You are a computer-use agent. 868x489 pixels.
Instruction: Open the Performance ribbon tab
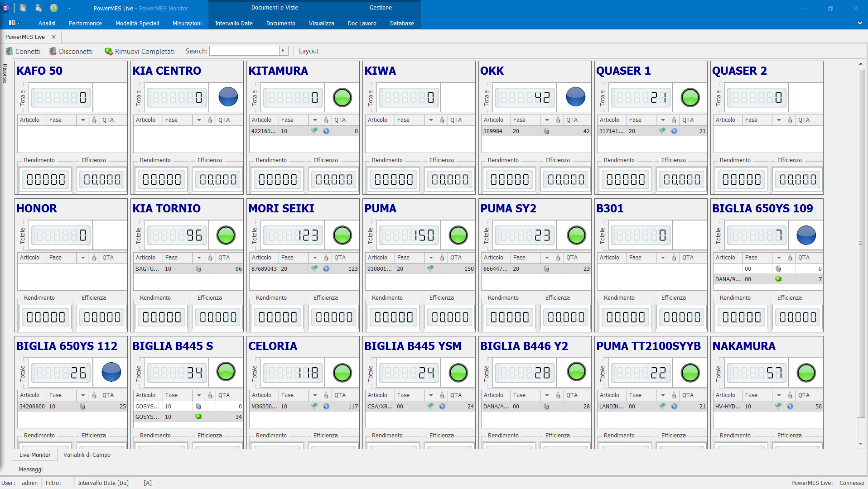[x=85, y=23]
